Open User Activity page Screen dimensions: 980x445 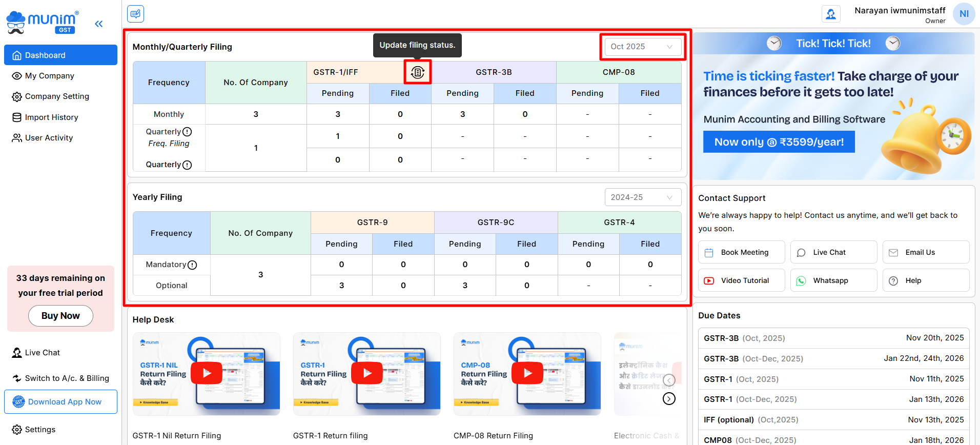49,138
